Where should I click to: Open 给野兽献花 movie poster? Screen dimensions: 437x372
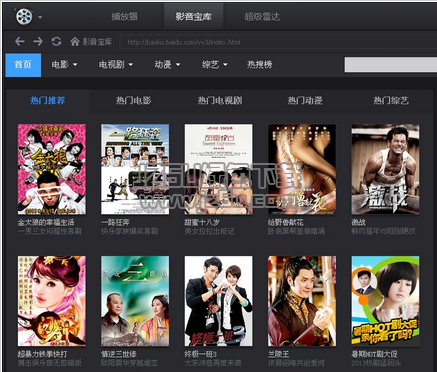point(302,169)
